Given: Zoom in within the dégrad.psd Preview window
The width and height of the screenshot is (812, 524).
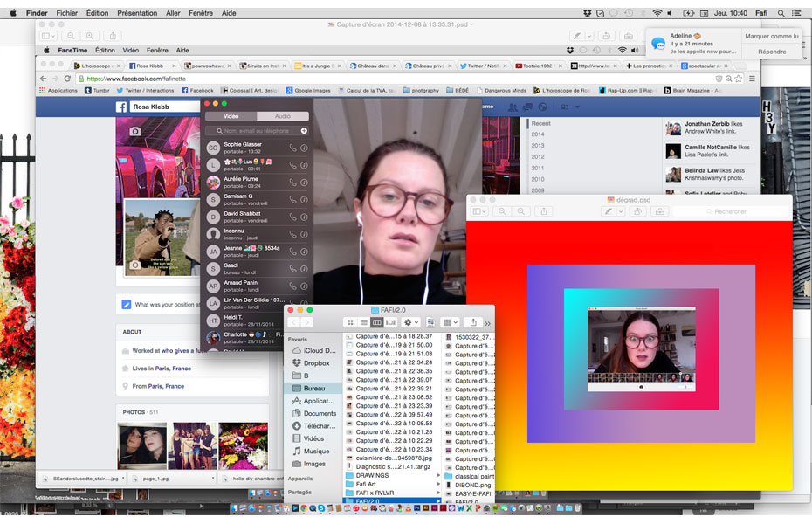Looking at the screenshot, I should tap(521, 211).
